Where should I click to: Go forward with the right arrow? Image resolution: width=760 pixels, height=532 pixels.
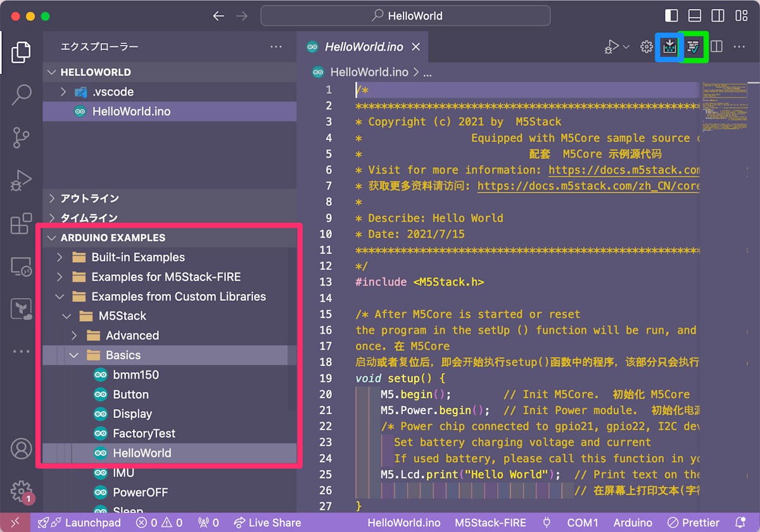tap(241, 16)
